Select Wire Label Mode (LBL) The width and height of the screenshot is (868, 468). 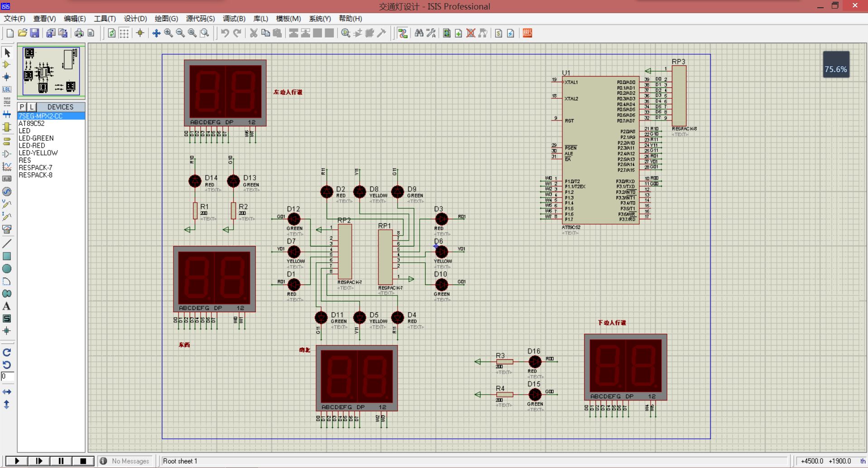click(x=7, y=89)
